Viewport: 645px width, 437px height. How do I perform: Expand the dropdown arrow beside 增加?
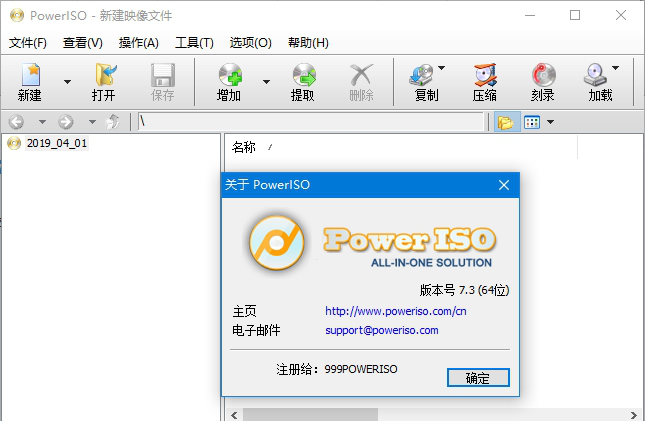pyautogui.click(x=267, y=82)
